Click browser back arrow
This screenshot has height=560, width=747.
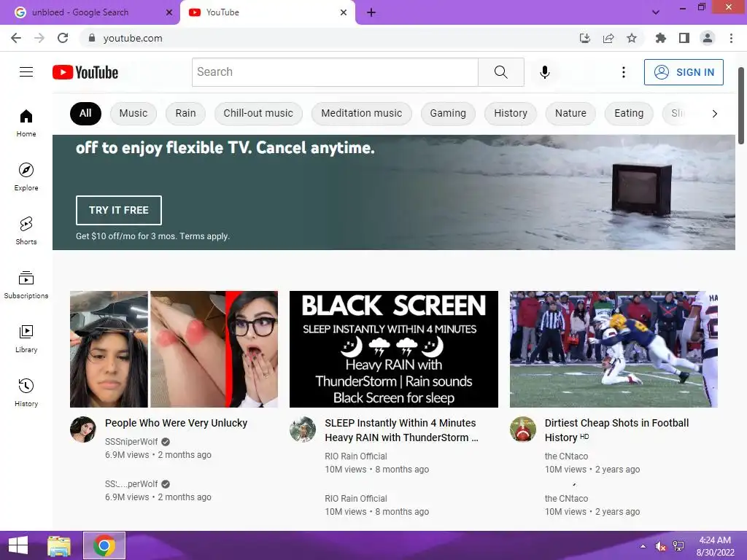pos(16,38)
